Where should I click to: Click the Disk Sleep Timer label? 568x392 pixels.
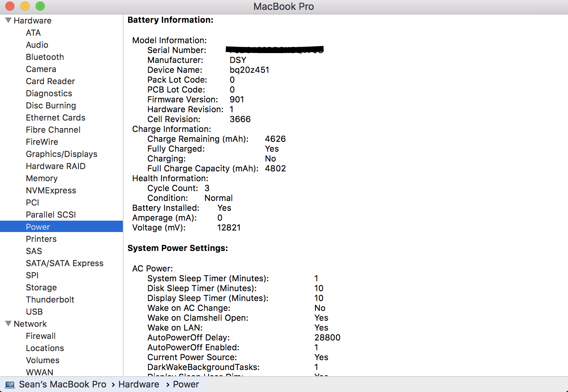coord(202,288)
